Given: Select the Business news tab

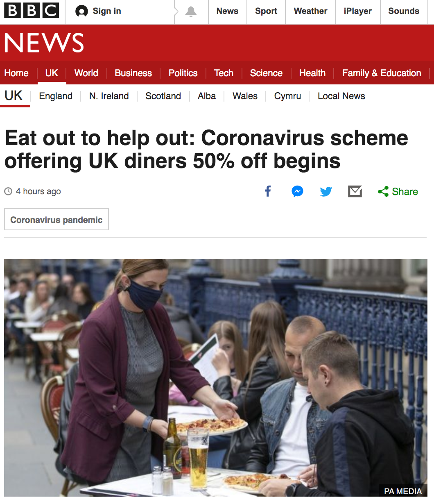Looking at the screenshot, I should coord(133,73).
